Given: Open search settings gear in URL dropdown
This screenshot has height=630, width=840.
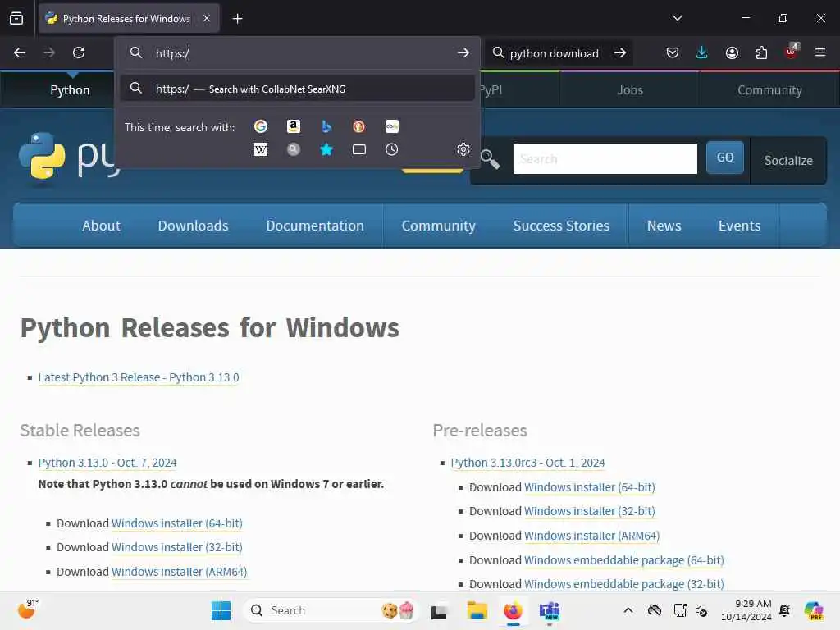Looking at the screenshot, I should pos(463,149).
